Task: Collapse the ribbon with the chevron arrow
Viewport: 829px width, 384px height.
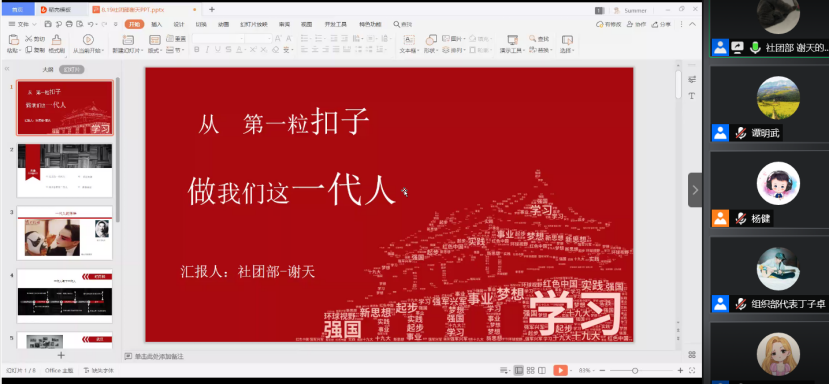Action: pos(692,24)
